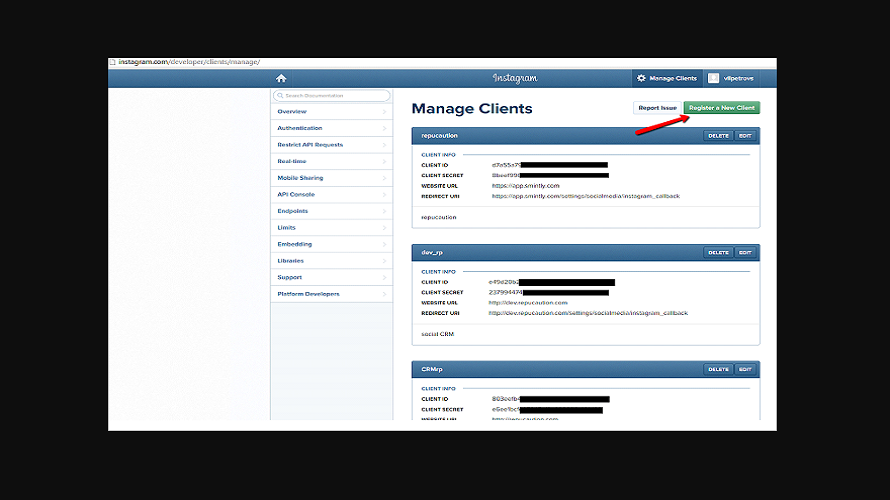This screenshot has height=500, width=890.
Task: Open the Overview sidebar item
Action: [x=331, y=112]
